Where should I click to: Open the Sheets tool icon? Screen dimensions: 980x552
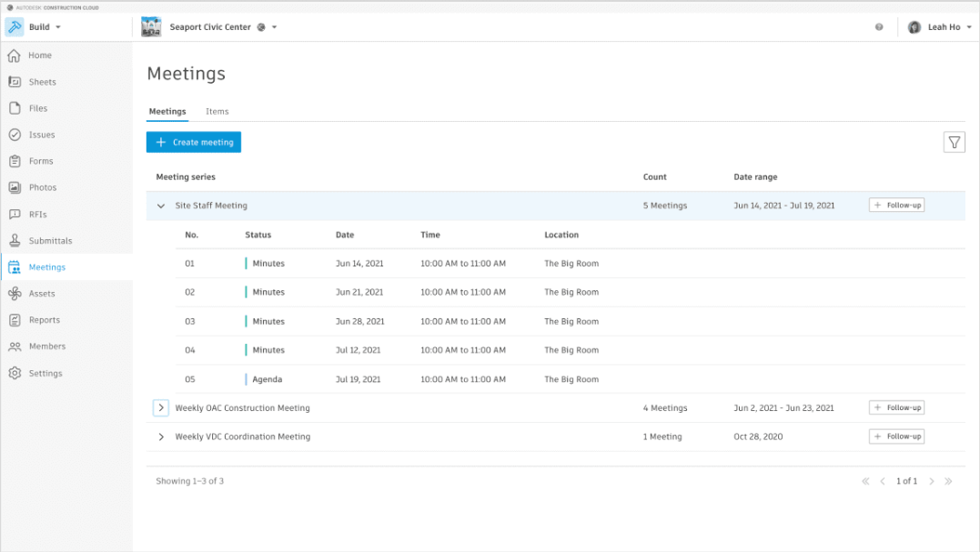point(15,82)
